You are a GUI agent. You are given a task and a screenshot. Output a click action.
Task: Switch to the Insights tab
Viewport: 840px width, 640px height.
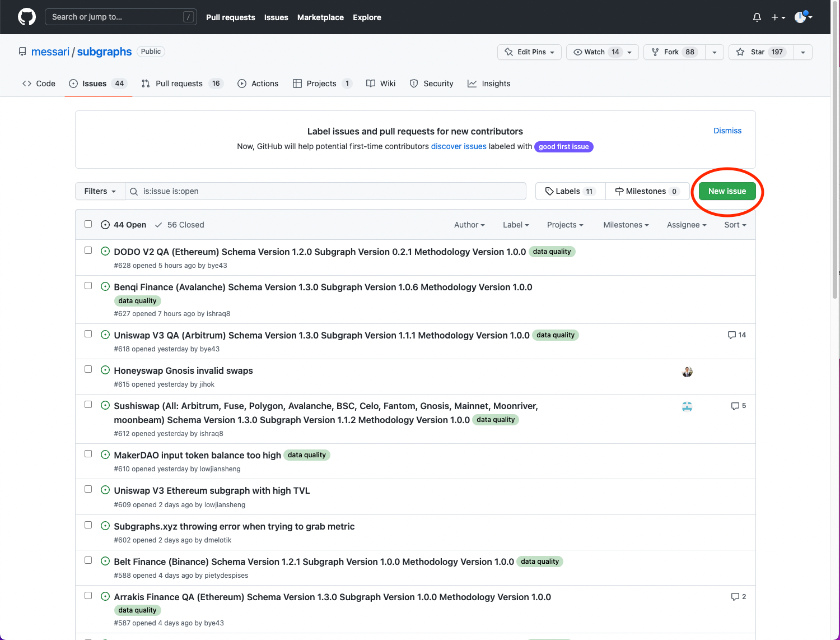tap(489, 84)
